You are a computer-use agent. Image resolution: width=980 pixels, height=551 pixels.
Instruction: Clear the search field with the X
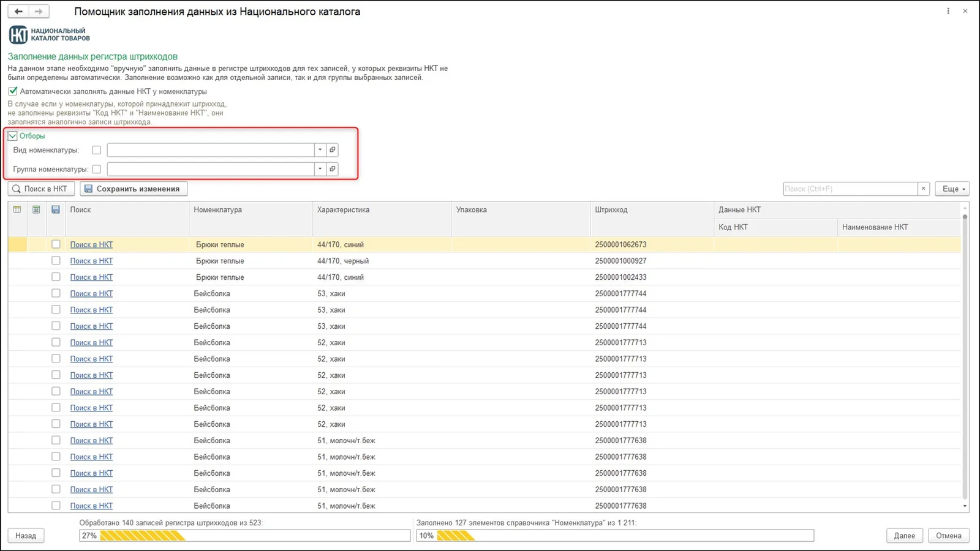(924, 189)
